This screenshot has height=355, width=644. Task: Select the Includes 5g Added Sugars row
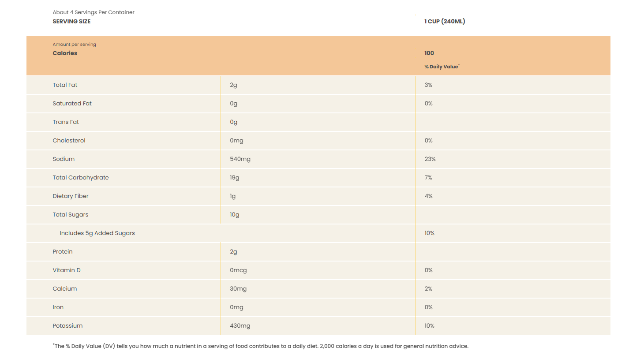pyautogui.click(x=318, y=233)
